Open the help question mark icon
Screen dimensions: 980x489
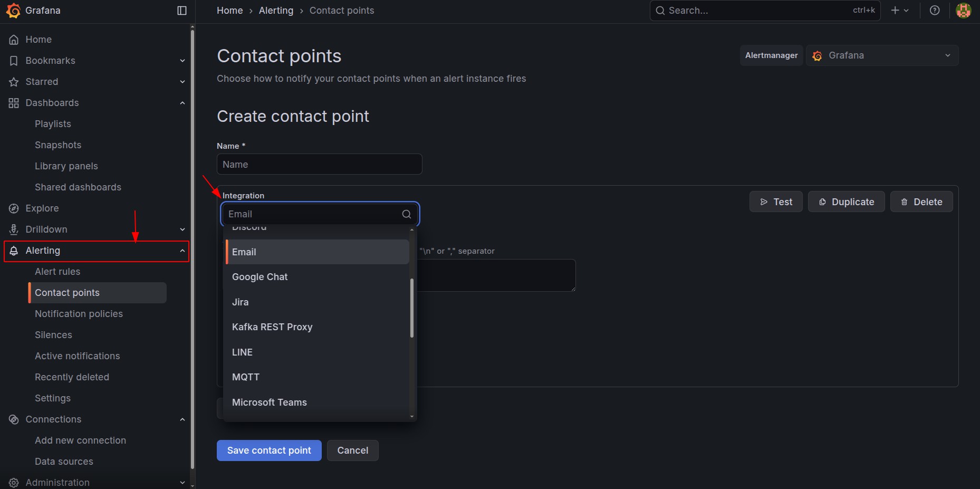pyautogui.click(x=935, y=11)
